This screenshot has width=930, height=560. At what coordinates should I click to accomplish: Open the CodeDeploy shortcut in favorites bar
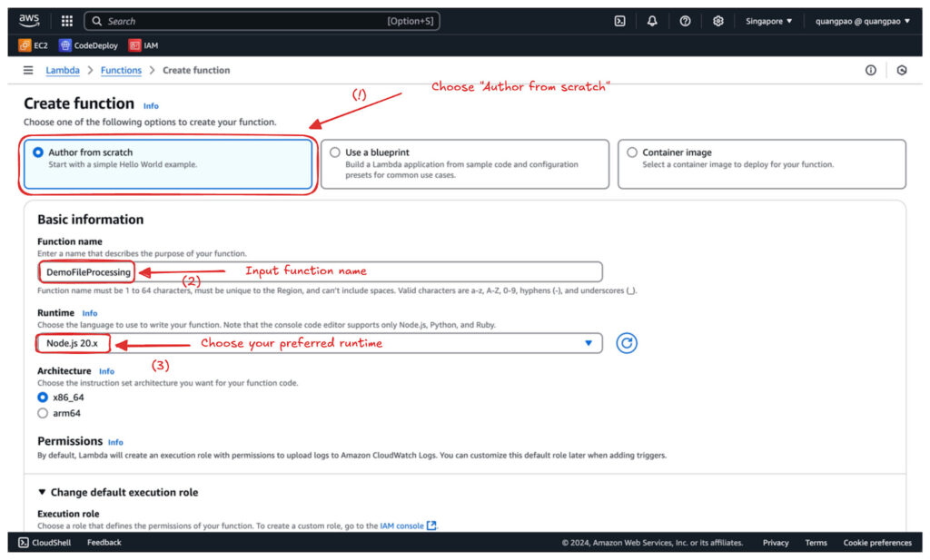point(88,45)
